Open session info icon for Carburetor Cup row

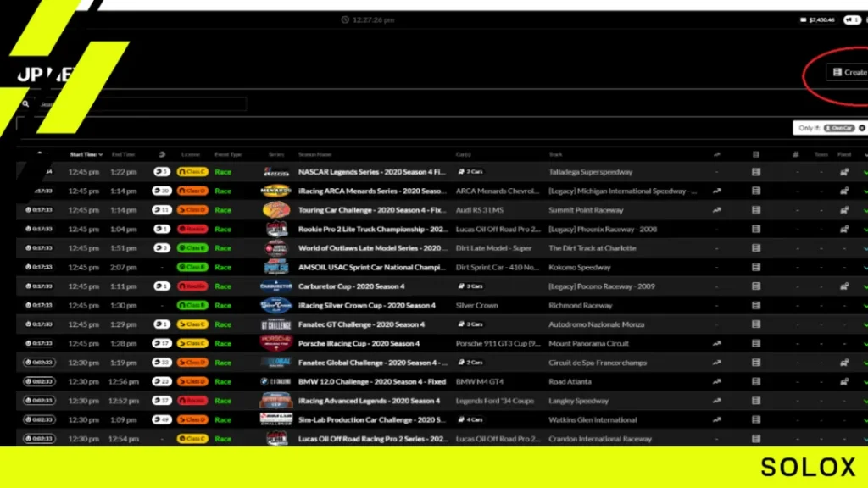[x=756, y=286]
